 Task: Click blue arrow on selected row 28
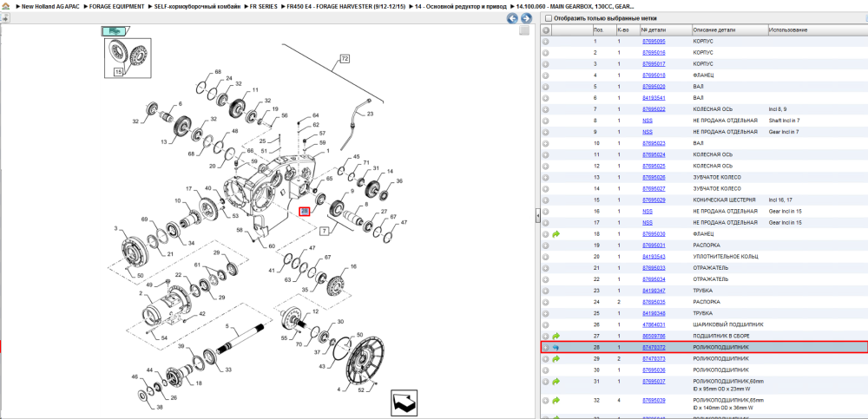click(556, 348)
